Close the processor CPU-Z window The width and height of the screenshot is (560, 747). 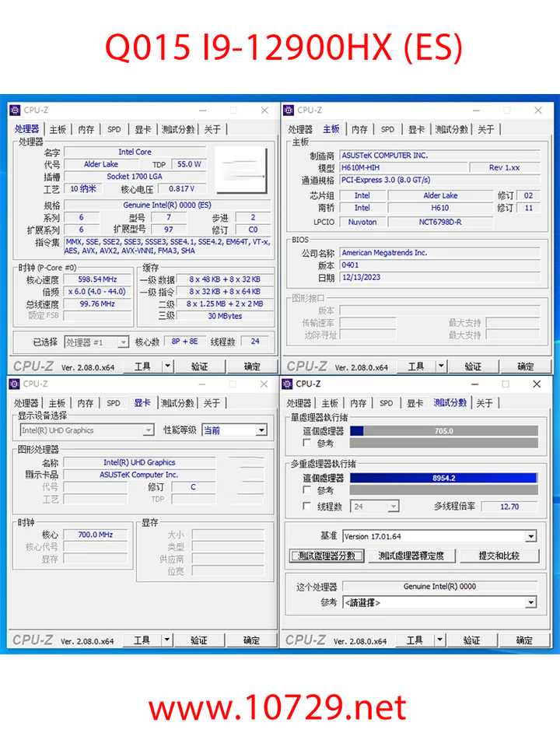[264, 110]
